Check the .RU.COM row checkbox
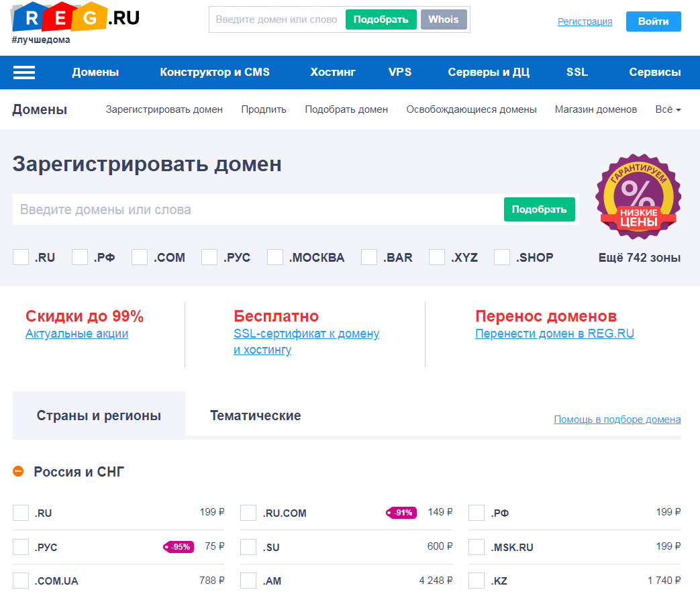This screenshot has width=700, height=596. [248, 513]
